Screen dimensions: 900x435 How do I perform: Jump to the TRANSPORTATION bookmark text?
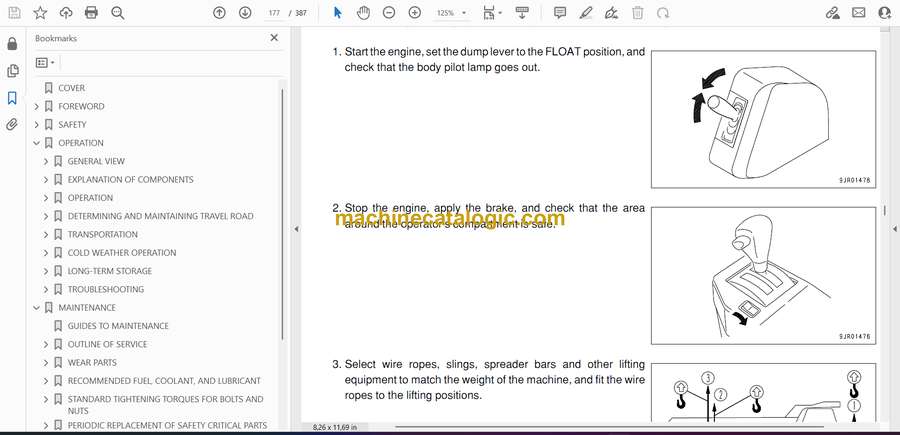click(103, 235)
